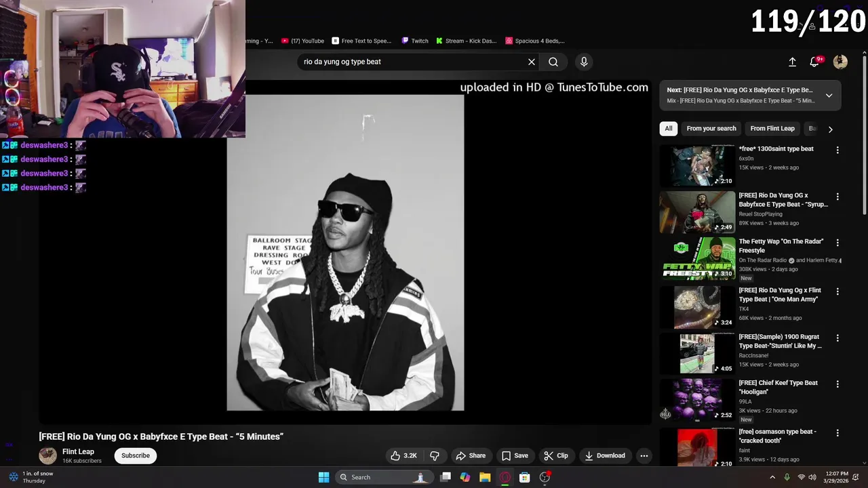Open taskbar clock showing 12:07 PM

(x=837, y=477)
